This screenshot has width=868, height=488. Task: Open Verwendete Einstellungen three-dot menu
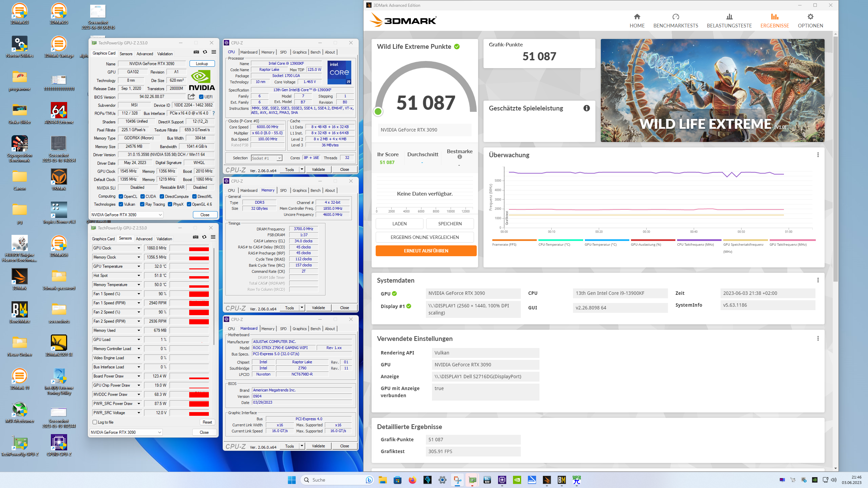(x=818, y=339)
